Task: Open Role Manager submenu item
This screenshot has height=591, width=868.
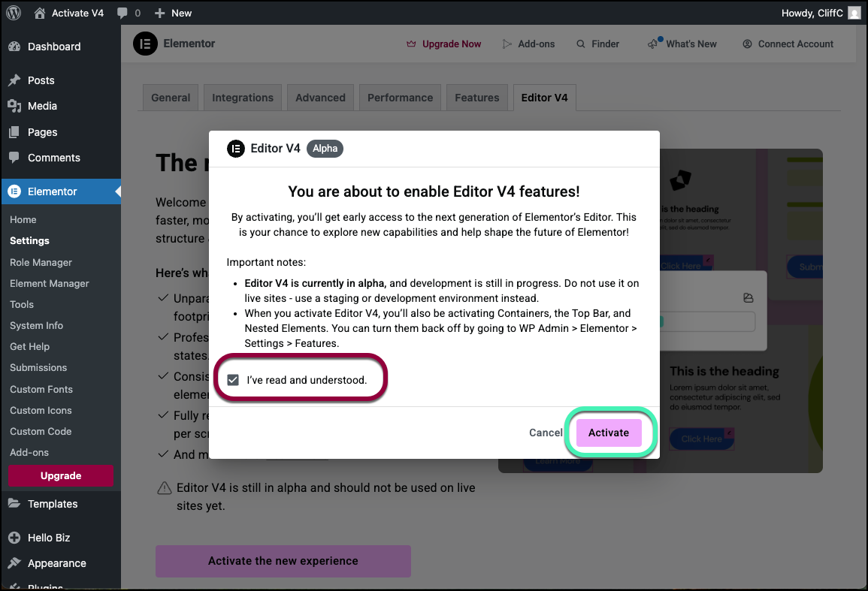Action: coord(41,262)
